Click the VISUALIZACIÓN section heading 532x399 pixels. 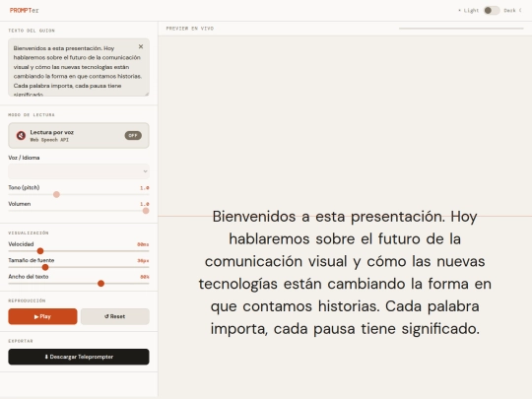pos(29,233)
